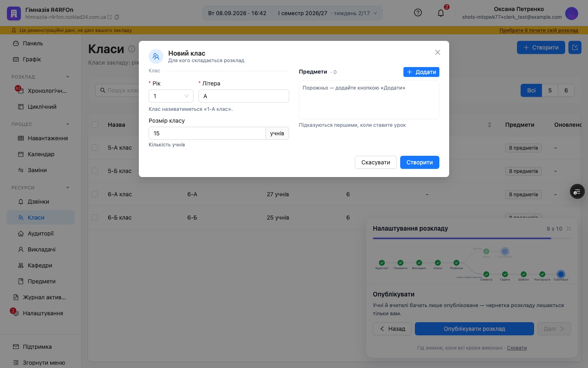Click Опублікувати розклад button
Viewport: 588px width, 368px height.
coord(474,329)
